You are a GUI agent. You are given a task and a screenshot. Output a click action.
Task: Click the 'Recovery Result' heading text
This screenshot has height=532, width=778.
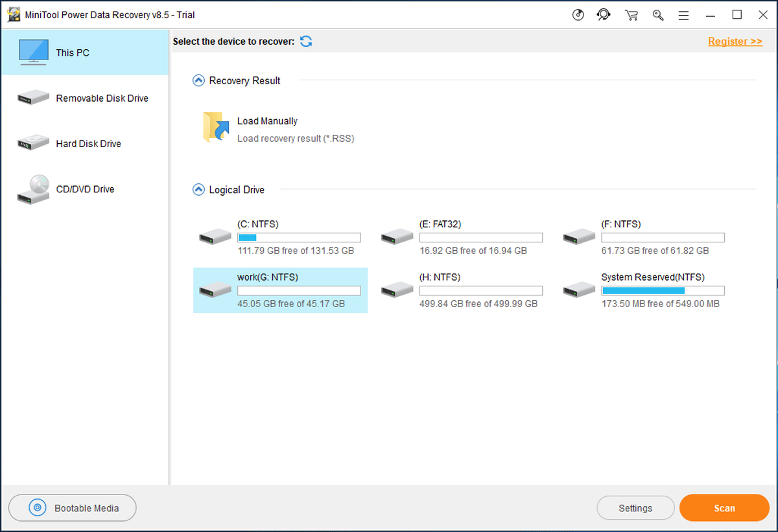(244, 80)
